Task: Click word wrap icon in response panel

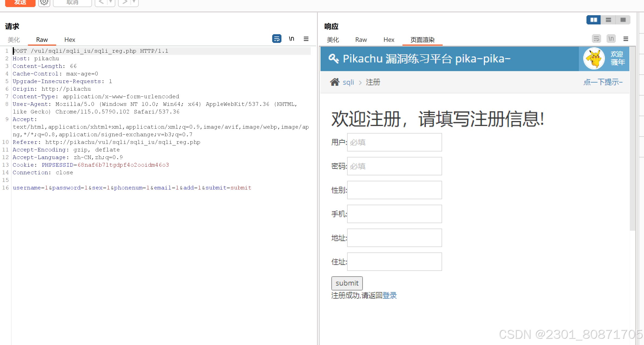Action: pyautogui.click(x=596, y=39)
